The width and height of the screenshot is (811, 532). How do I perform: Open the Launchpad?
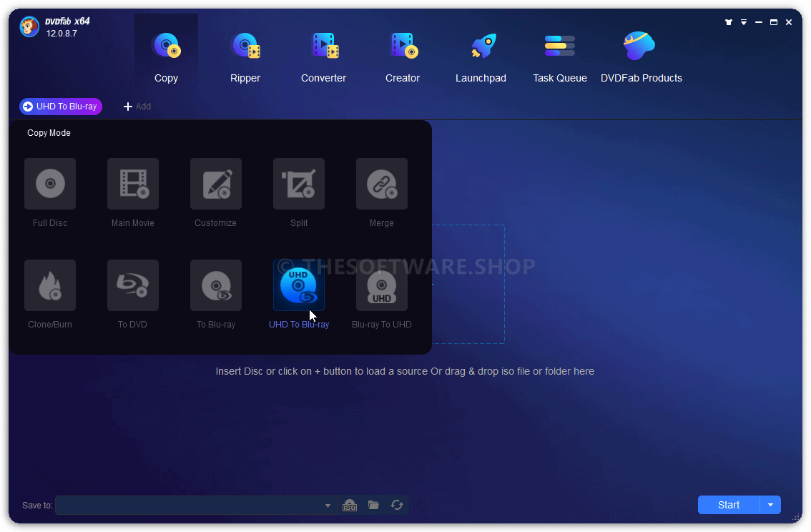pos(481,57)
